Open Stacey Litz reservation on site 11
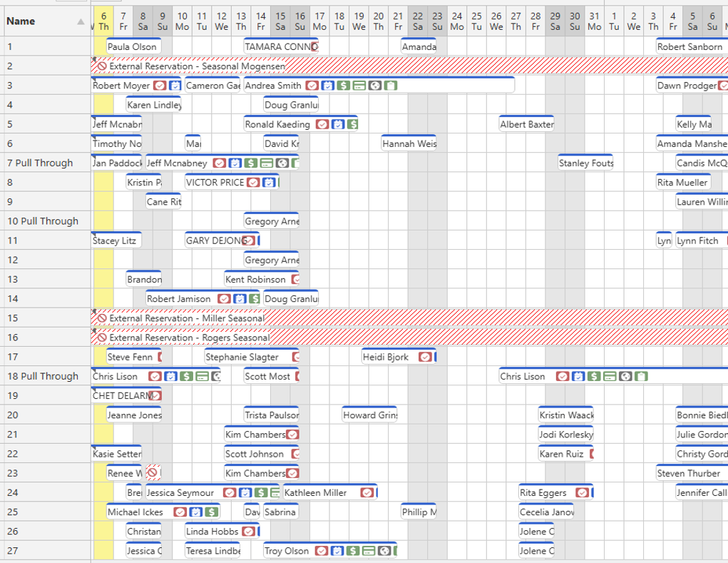The image size is (728, 563). pyautogui.click(x=116, y=240)
